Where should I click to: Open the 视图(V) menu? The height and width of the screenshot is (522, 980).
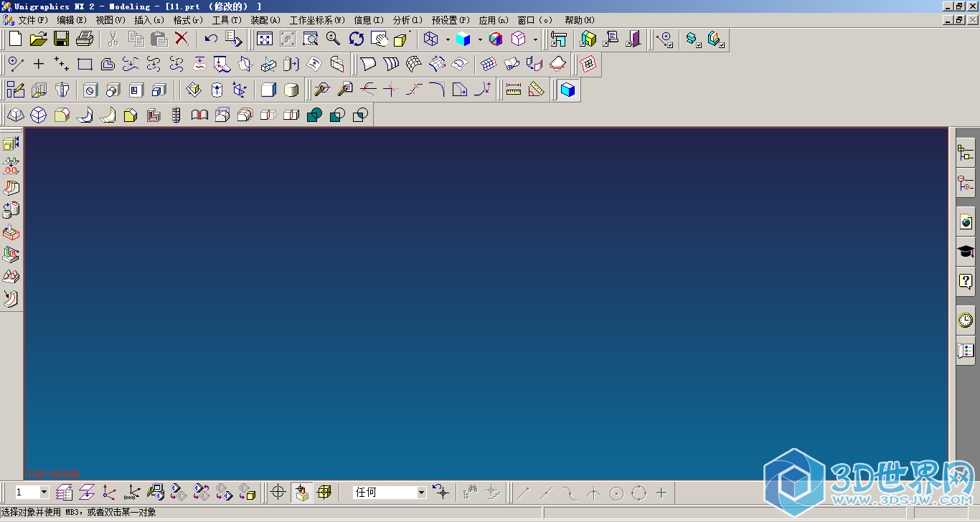click(110, 20)
